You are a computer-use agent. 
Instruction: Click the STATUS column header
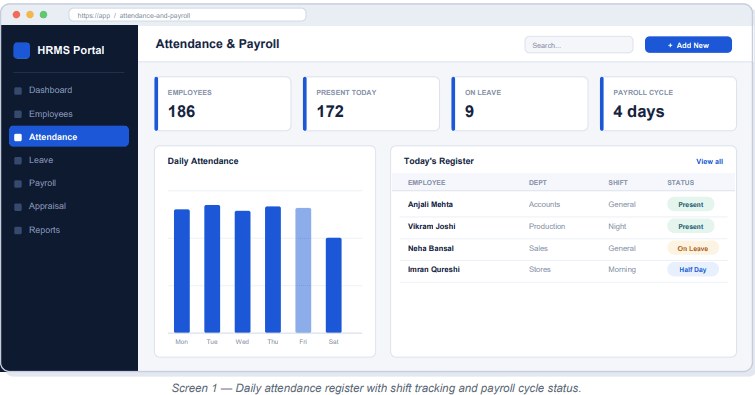[680, 183]
